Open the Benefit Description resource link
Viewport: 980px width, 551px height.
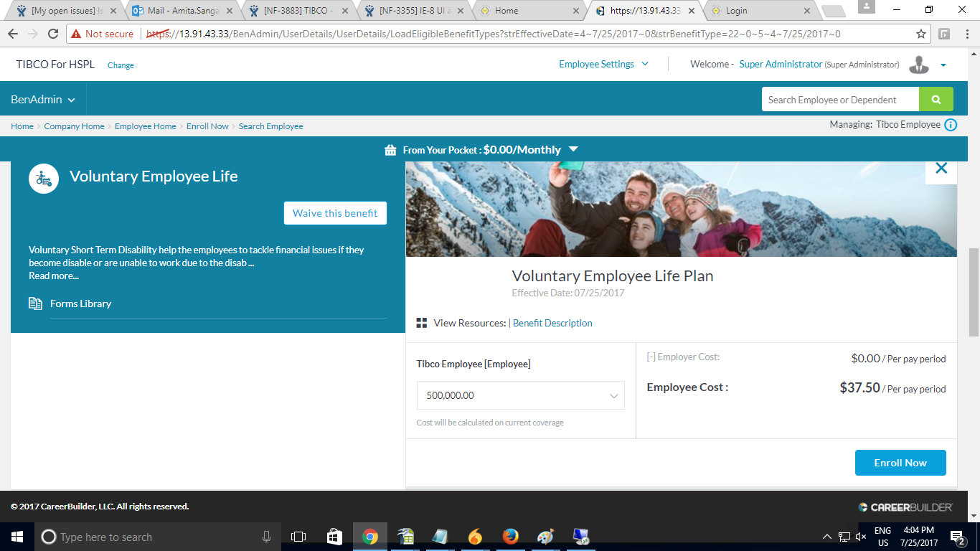point(552,323)
